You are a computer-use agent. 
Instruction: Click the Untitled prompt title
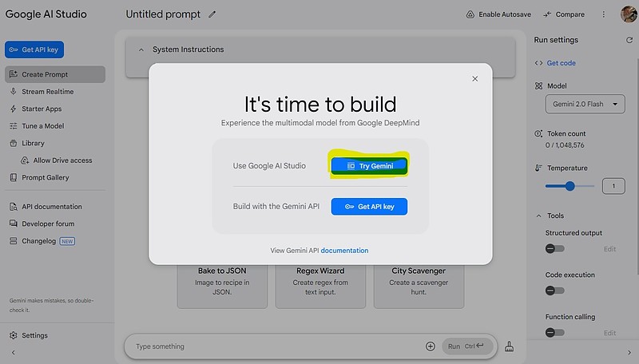163,14
